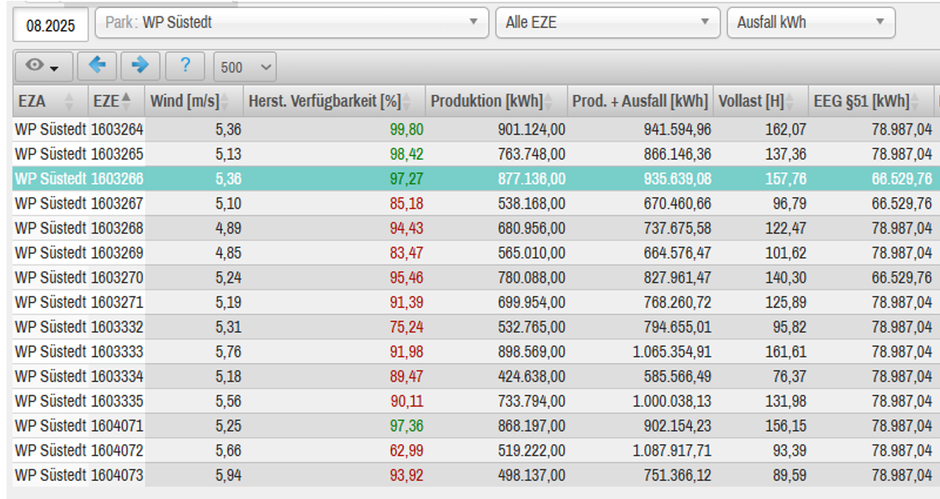
Task: Sort by EZE column header
Action: pyautogui.click(x=116, y=101)
